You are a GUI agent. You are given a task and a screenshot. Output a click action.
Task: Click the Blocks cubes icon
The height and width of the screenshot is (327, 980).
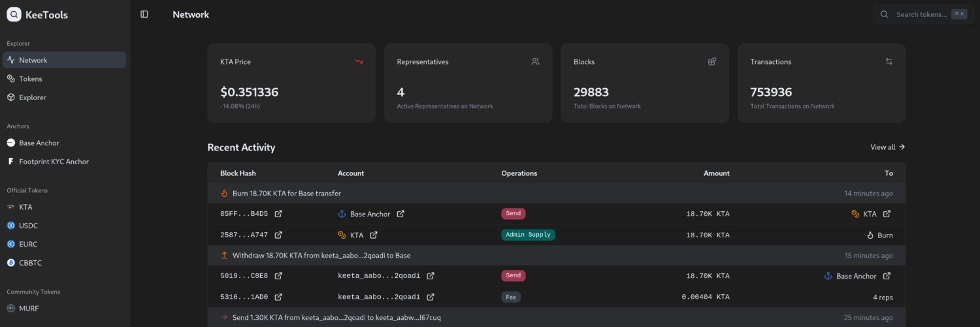712,61
